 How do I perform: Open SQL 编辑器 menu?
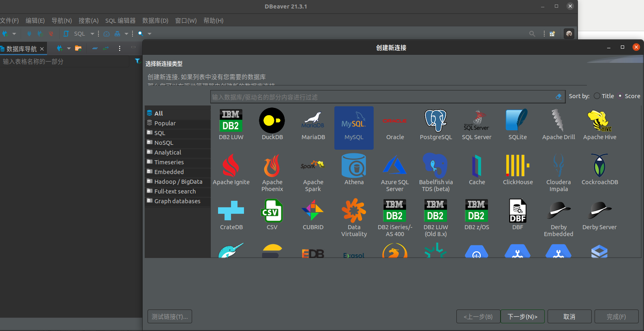click(x=120, y=21)
